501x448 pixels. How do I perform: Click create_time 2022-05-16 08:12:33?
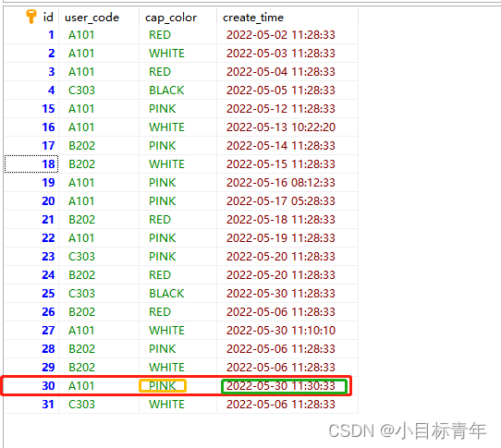[281, 183]
